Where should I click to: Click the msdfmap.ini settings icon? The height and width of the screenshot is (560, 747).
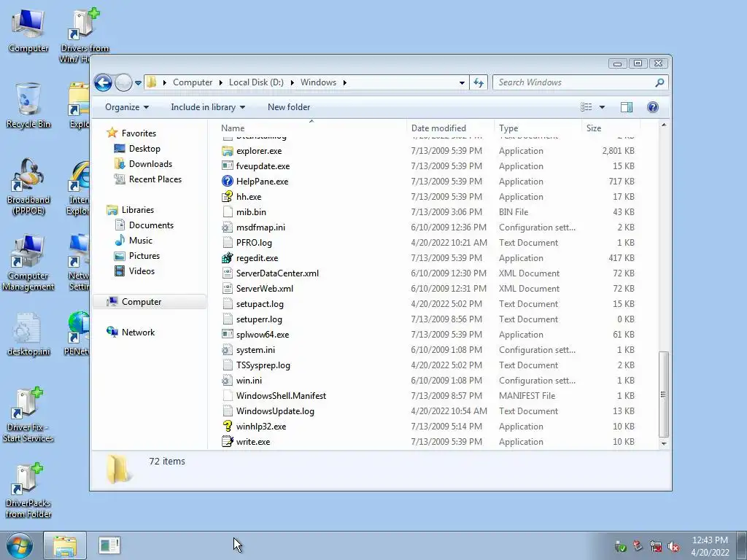pyautogui.click(x=228, y=227)
